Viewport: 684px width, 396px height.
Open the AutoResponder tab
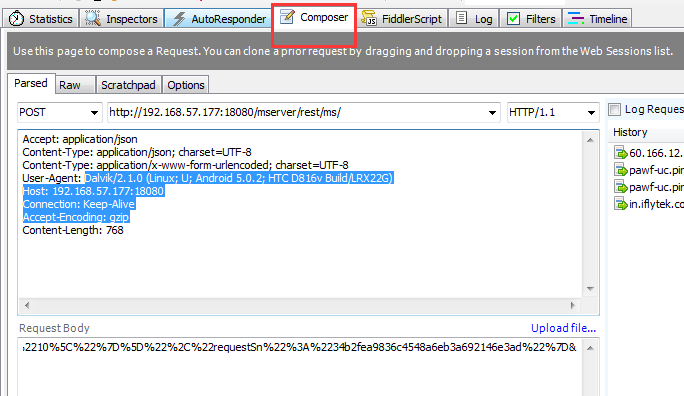click(x=219, y=19)
